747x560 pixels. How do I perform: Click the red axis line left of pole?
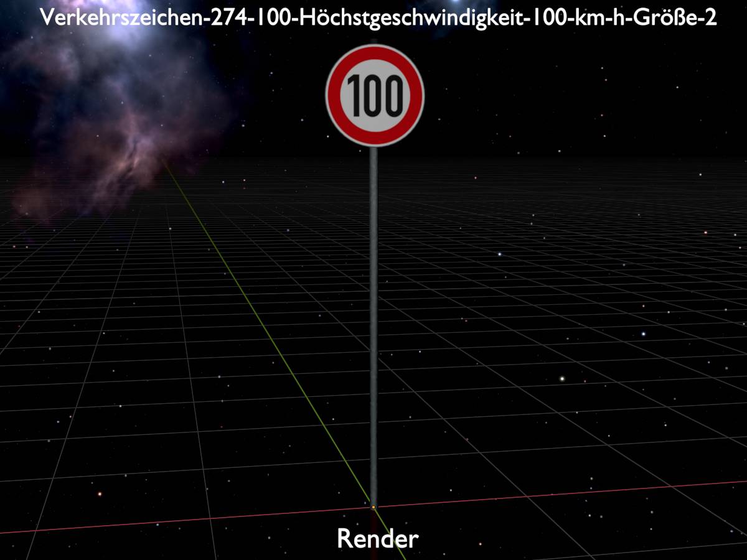click(x=187, y=520)
